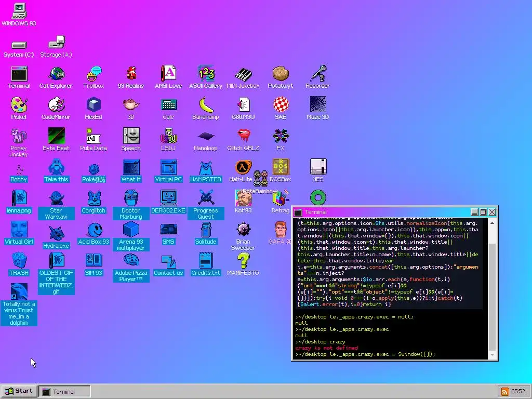Select the G80.M3U playlist icon
Screen dimensions: 532x399
tap(243, 109)
